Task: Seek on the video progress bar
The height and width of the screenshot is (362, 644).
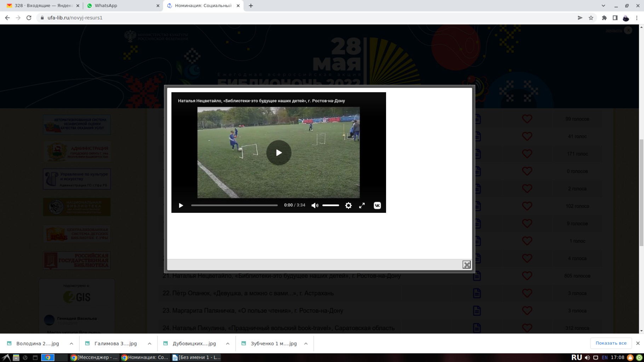Action: [234, 205]
